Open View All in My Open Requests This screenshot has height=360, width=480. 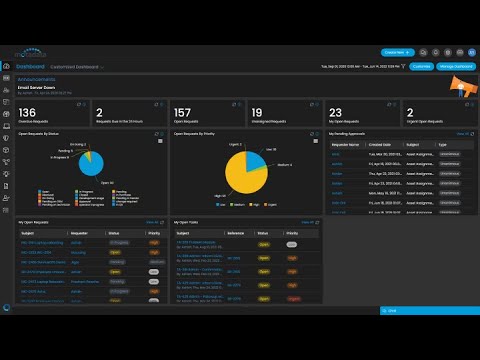pyautogui.click(x=152, y=222)
